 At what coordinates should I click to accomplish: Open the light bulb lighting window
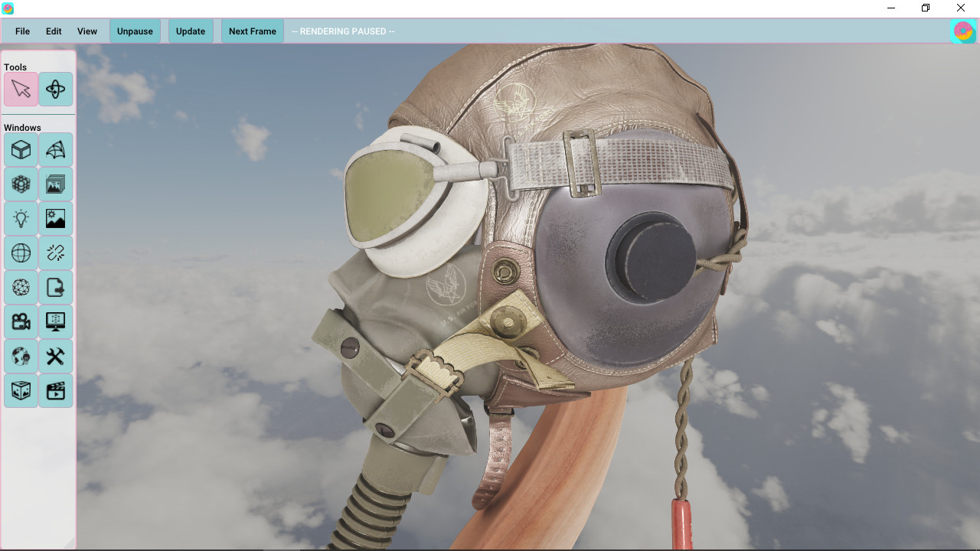point(21,218)
